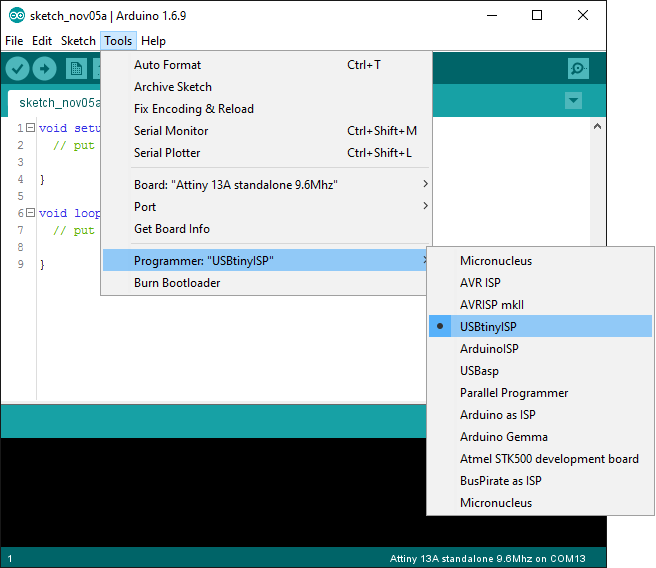Click the New sketch toolbar icon

[x=76, y=68]
